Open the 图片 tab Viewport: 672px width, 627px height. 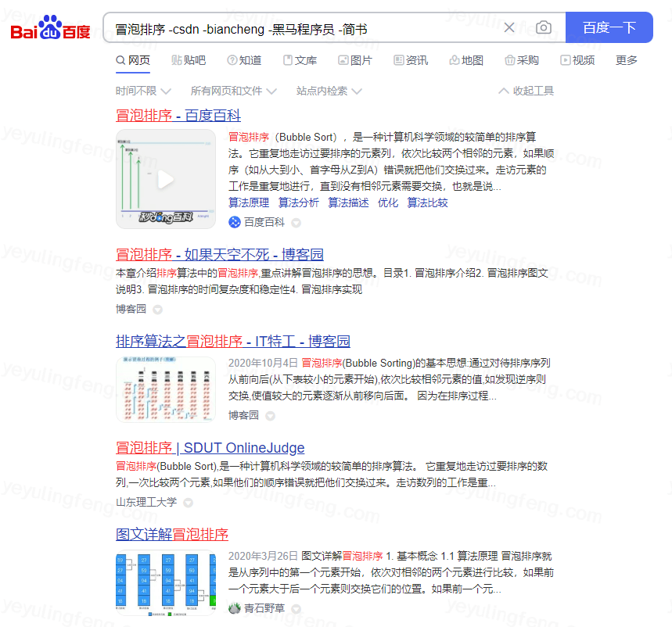click(x=355, y=60)
